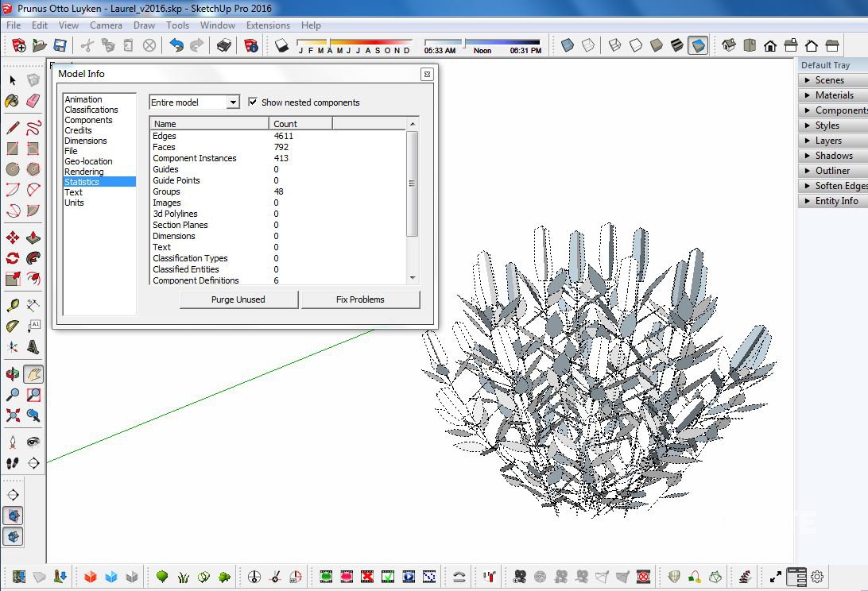Image resolution: width=868 pixels, height=591 pixels.
Task: Choose the Orbit tool
Action: click(13, 374)
